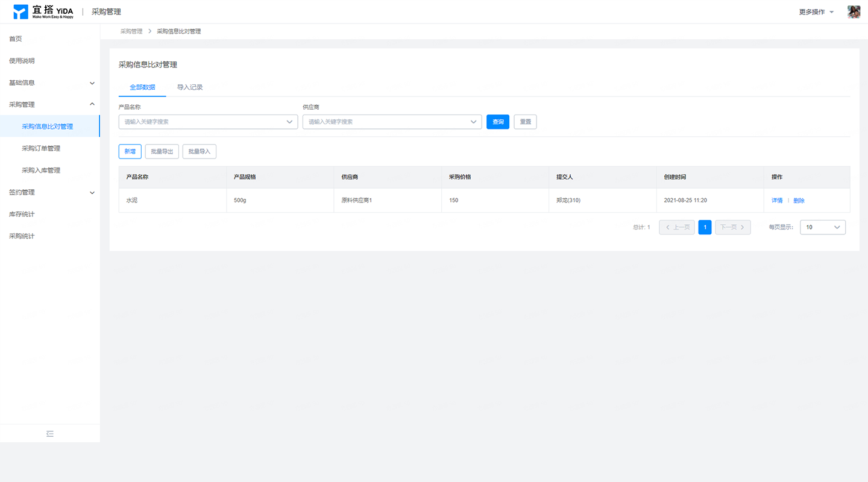Click the 上一页 pagination button

[677, 227]
